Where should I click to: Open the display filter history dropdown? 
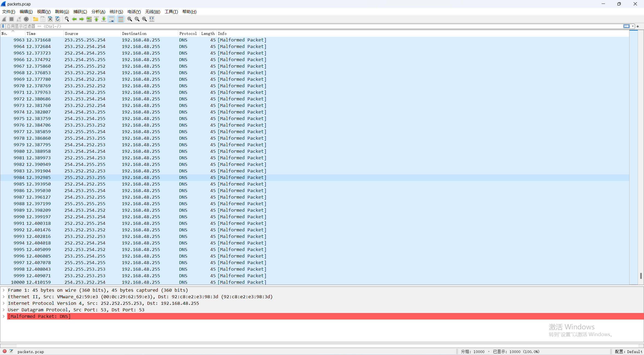[x=633, y=26]
